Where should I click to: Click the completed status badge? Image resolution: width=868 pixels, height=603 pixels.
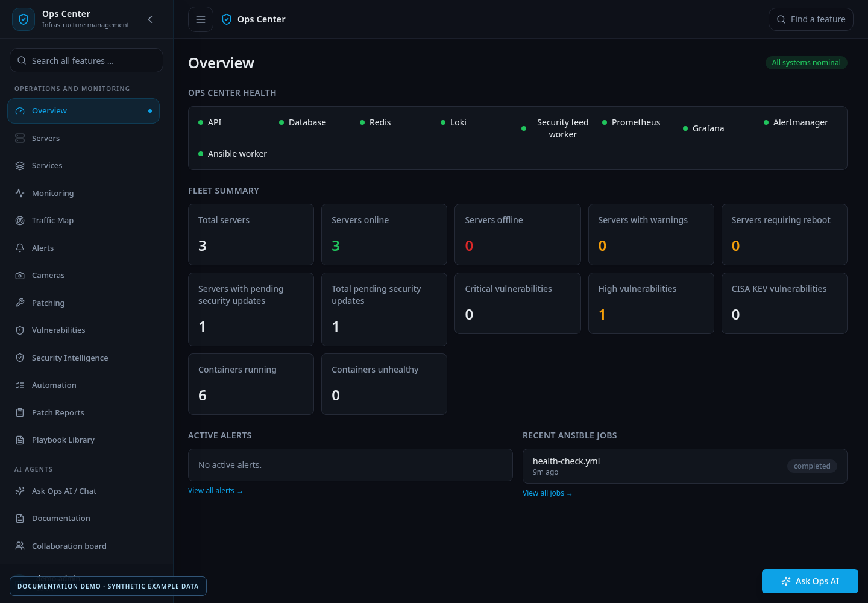812,466
